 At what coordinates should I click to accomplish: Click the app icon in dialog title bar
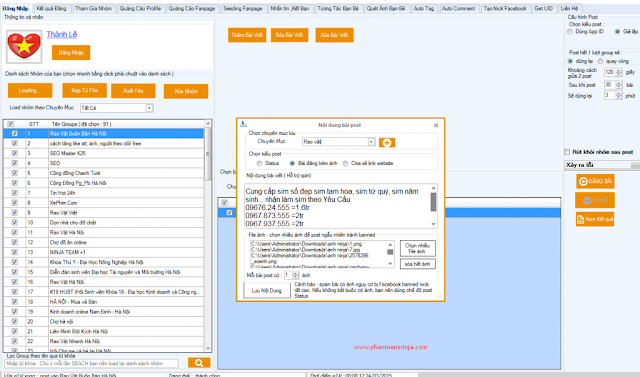pos(244,124)
